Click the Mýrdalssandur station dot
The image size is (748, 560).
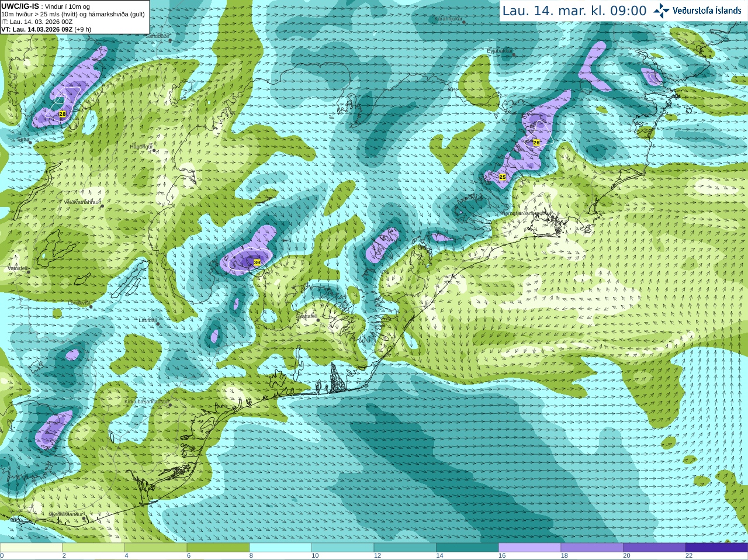coord(85,518)
